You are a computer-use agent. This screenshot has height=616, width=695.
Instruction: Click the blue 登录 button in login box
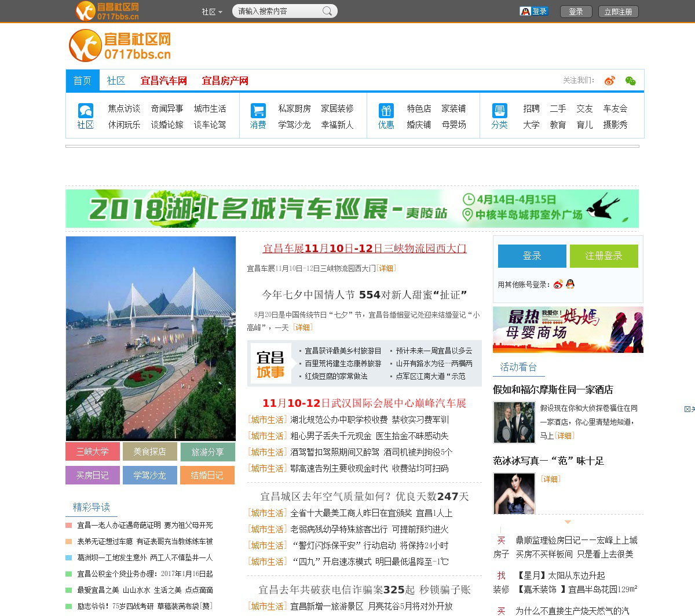pyautogui.click(x=532, y=256)
